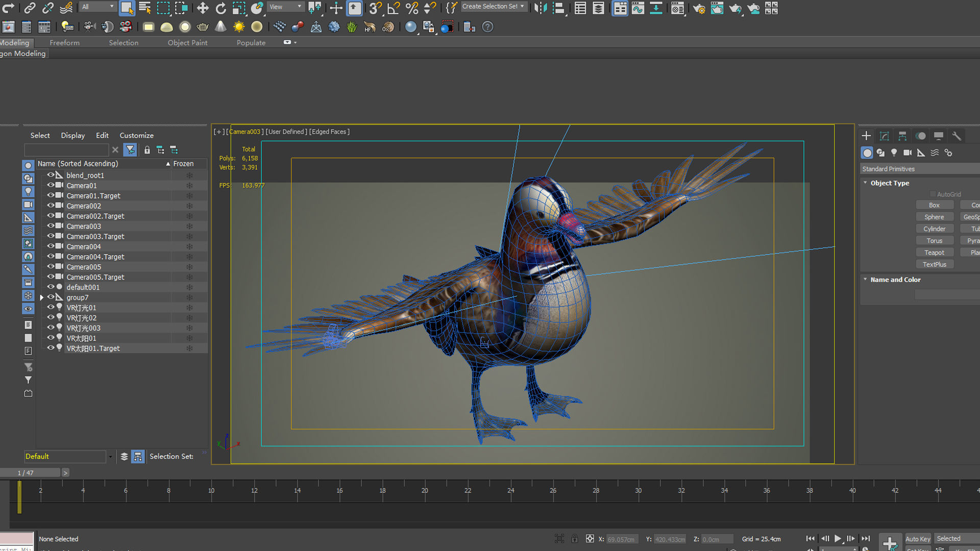This screenshot has height=551, width=980.
Task: Open the Create Selection Set dropdown
Action: point(493,7)
